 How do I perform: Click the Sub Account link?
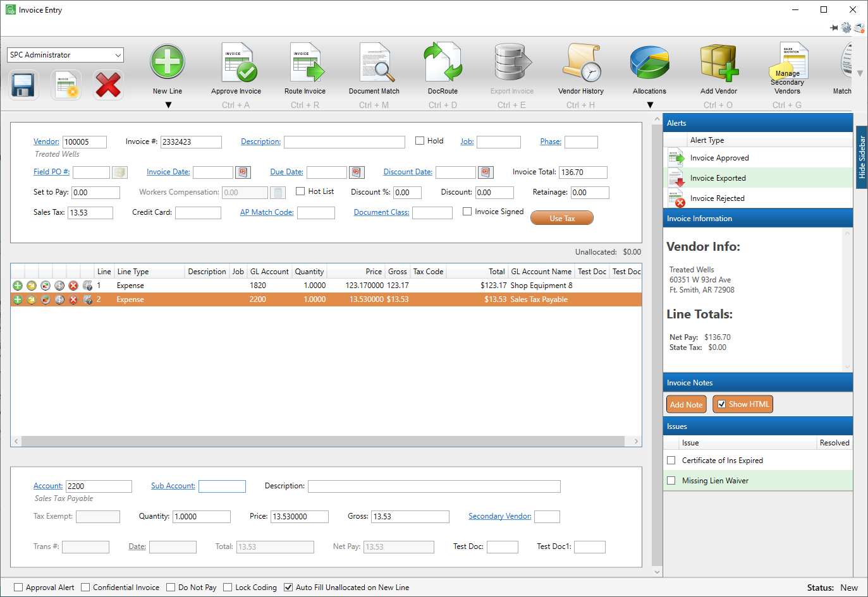[173, 486]
